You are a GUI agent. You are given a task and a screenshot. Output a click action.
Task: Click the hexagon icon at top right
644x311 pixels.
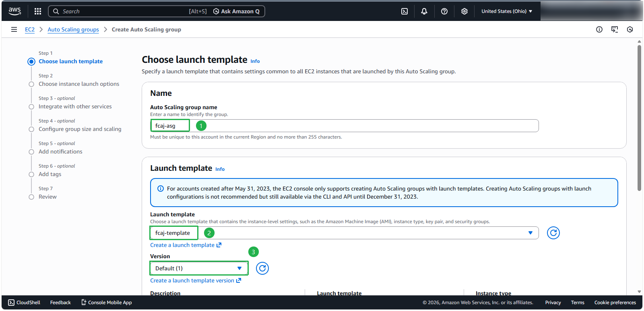pos(630,29)
